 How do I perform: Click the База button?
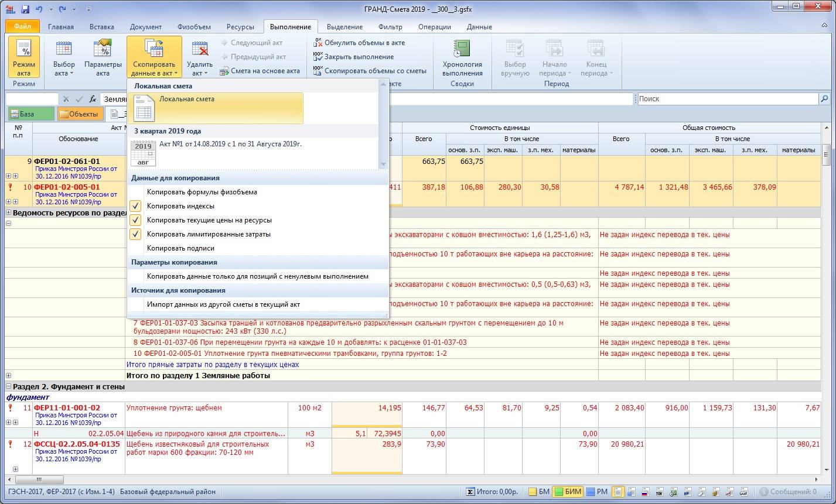pyautogui.click(x=31, y=114)
